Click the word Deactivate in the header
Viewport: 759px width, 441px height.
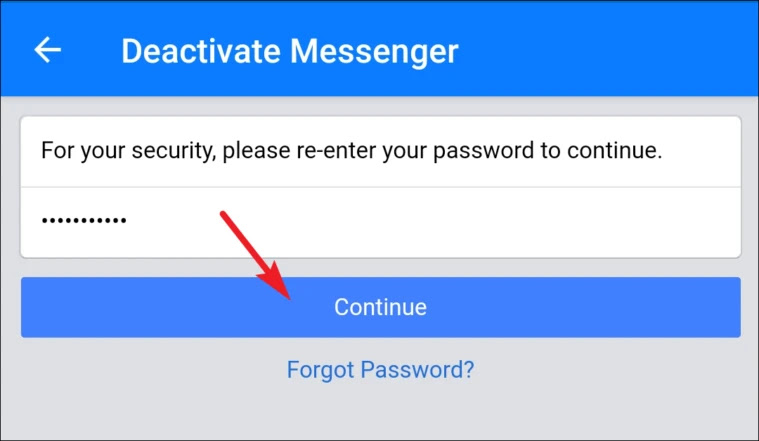[201, 51]
